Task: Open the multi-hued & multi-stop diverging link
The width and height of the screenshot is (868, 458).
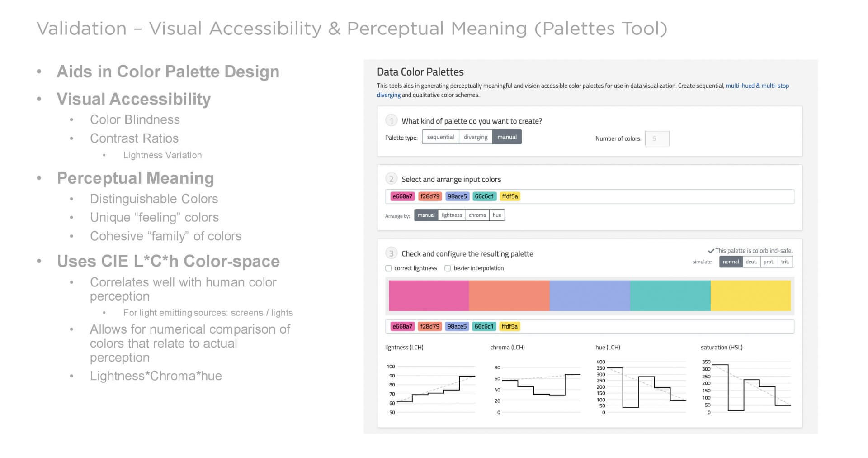Action: coord(757,86)
